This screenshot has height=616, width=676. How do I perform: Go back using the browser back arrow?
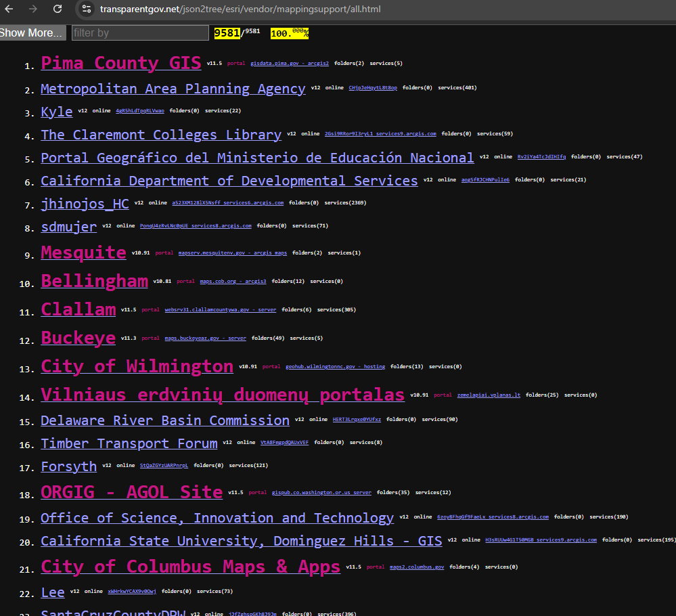coord(9,9)
